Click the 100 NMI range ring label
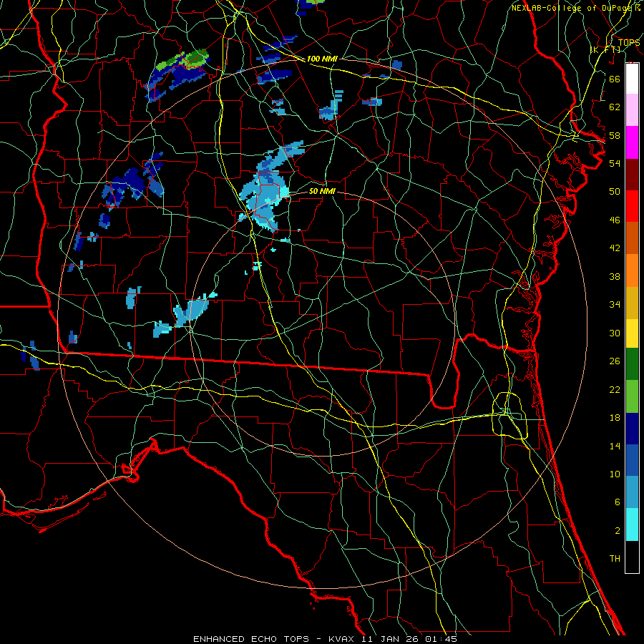Viewport: 644px width, 644px height. coord(322,59)
